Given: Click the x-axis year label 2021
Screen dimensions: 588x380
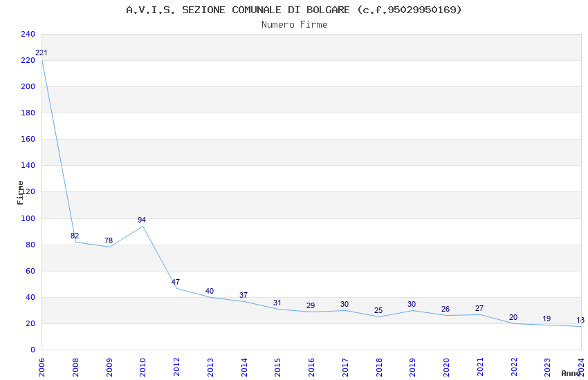Looking at the screenshot, I should (480, 368).
